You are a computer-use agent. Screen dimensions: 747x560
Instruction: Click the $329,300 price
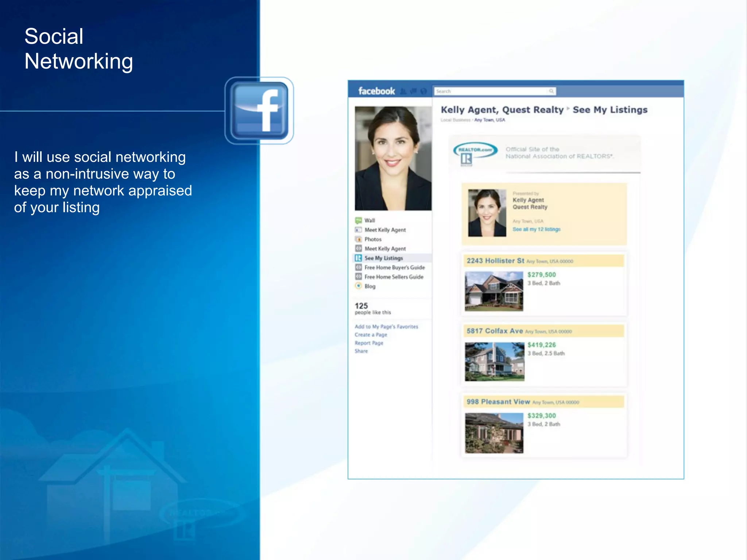[x=542, y=416]
